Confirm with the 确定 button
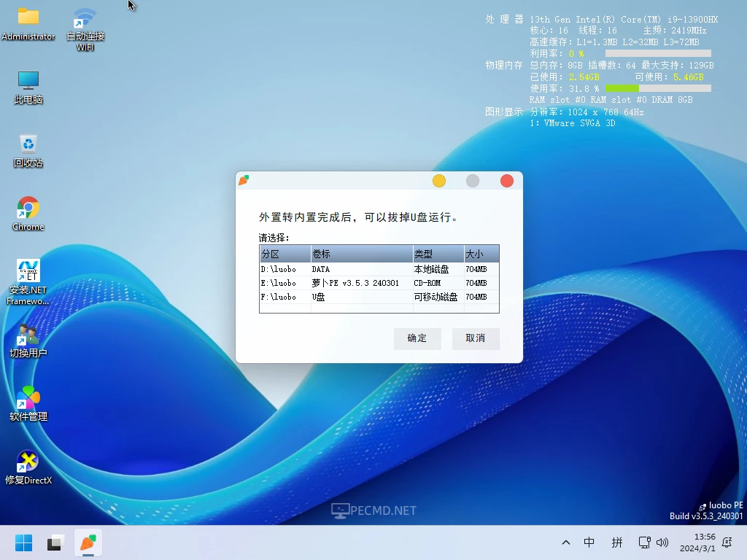The height and width of the screenshot is (560, 747). [417, 338]
